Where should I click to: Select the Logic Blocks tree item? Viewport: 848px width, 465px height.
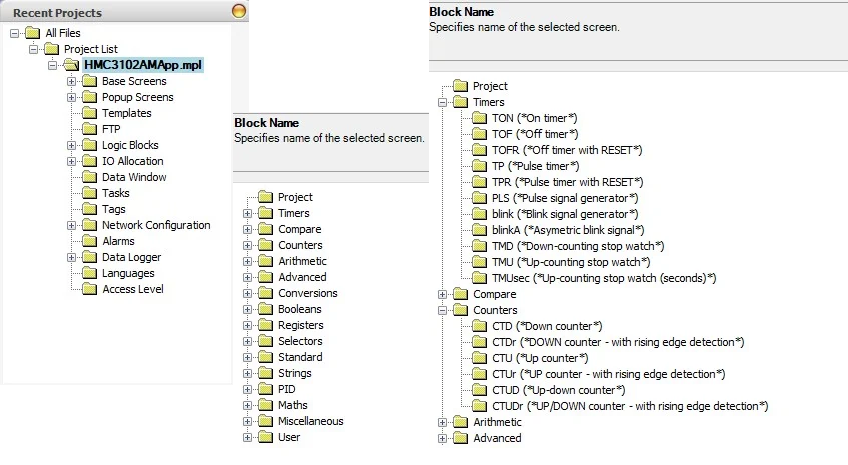click(x=130, y=145)
